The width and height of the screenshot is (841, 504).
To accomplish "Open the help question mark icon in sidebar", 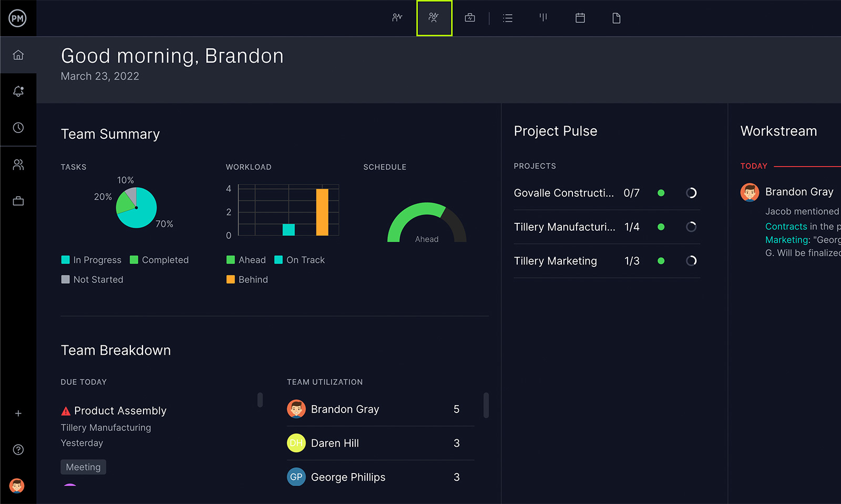I will 18,449.
